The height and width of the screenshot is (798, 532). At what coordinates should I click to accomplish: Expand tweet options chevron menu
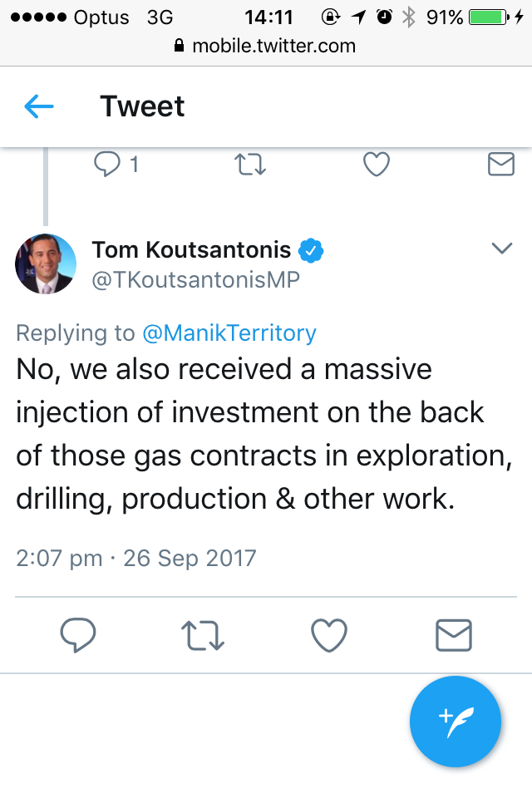click(502, 249)
